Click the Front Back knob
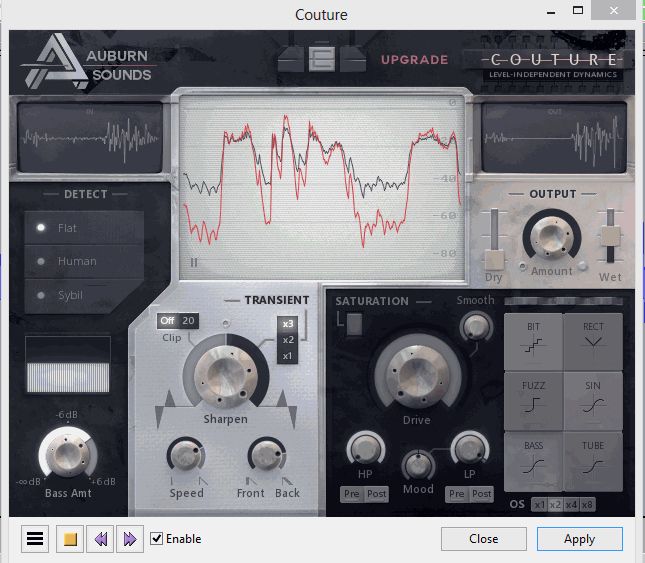The image size is (645, 563). point(266,455)
